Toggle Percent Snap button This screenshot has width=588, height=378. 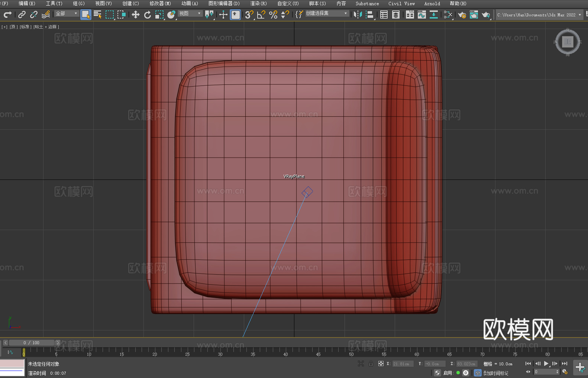point(273,14)
